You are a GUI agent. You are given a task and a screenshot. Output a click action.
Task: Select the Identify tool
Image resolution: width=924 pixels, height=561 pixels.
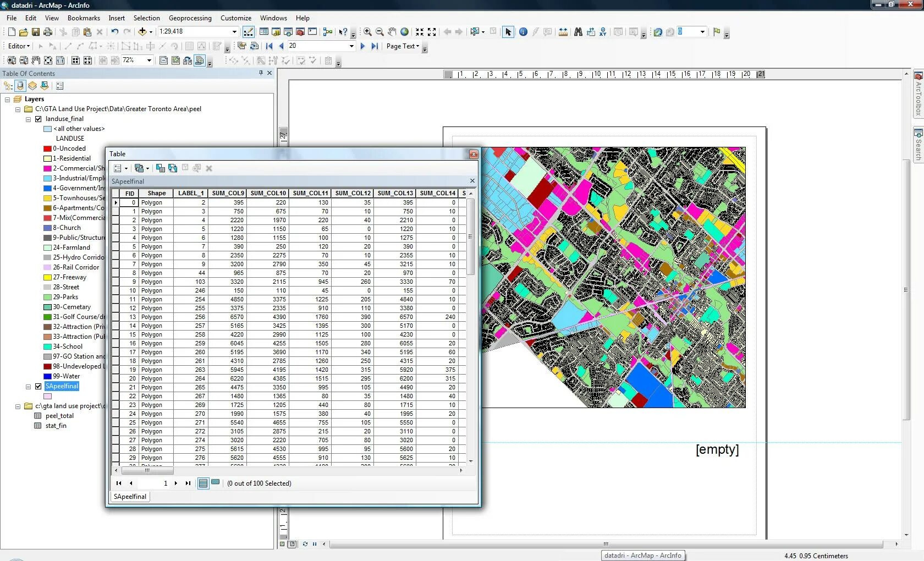[x=523, y=32]
